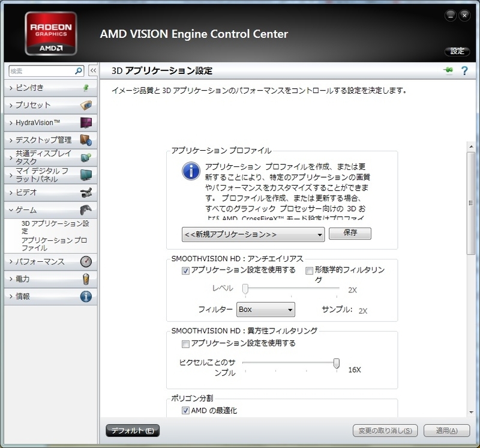Open 共通ディスプレイタスク menu section

(x=50, y=157)
